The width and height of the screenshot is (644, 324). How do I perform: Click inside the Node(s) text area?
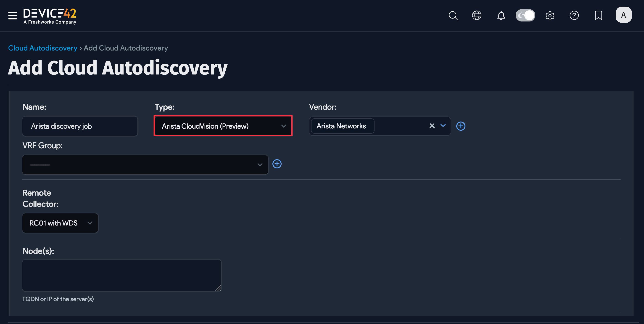pyautogui.click(x=121, y=275)
